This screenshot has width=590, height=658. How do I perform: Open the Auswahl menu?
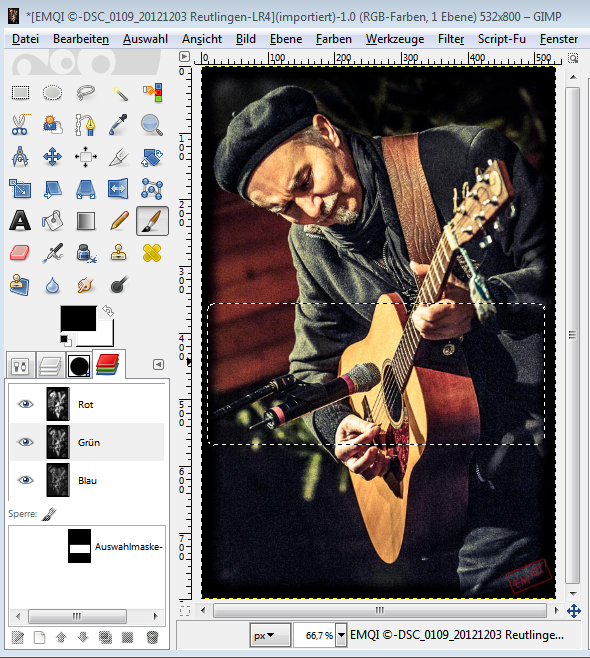(145, 39)
